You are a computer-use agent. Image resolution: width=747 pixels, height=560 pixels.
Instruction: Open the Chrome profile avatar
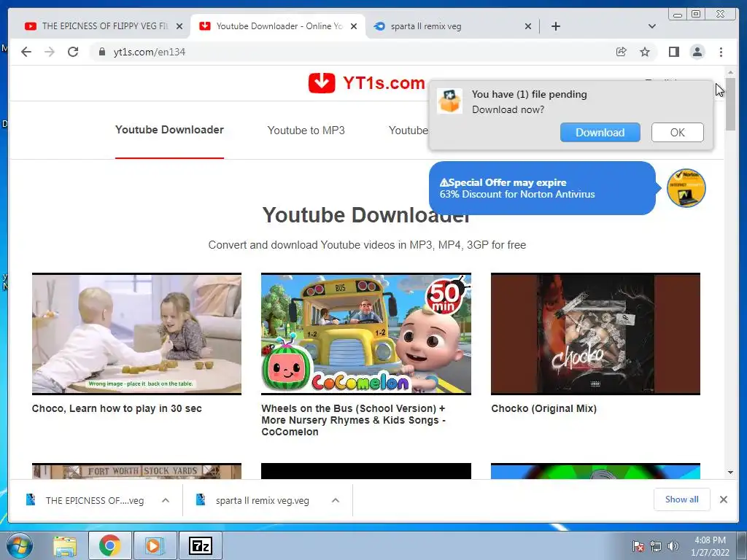pyautogui.click(x=697, y=52)
